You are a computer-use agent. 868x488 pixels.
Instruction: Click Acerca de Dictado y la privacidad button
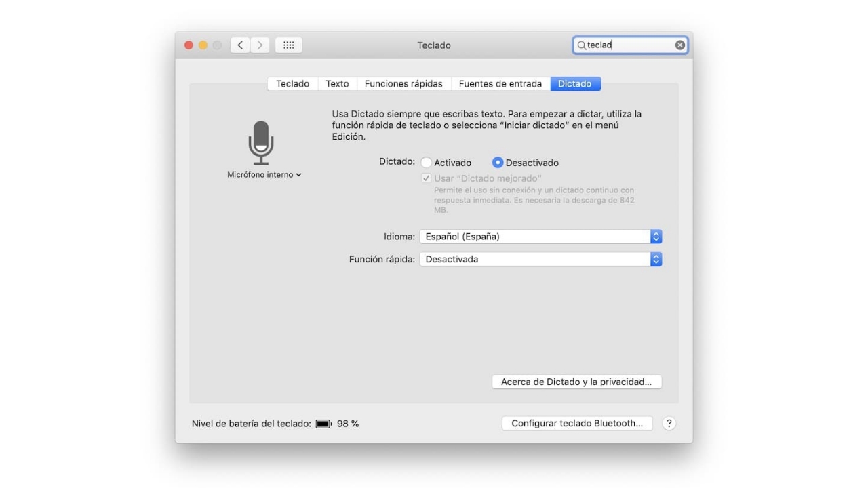click(576, 382)
